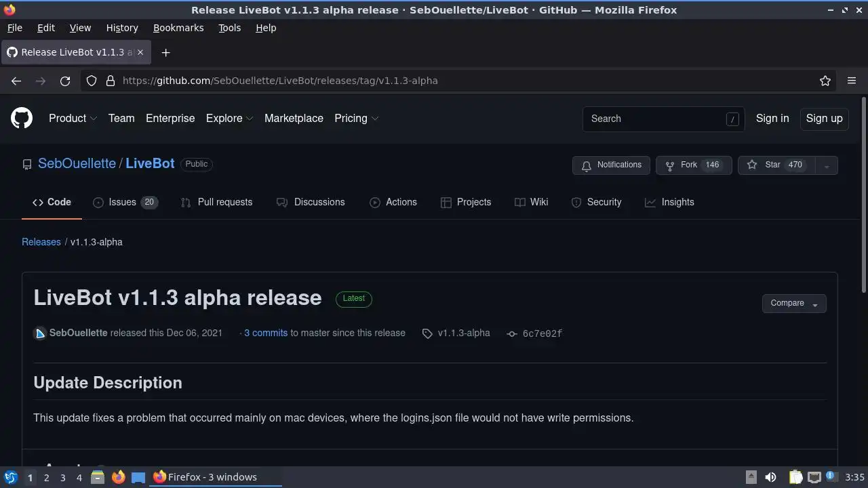
Task: Switch to the Projects tab
Action: (x=466, y=202)
